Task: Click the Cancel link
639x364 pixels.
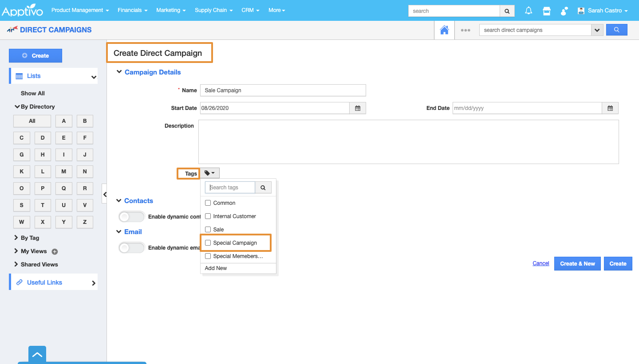Action: click(540, 263)
